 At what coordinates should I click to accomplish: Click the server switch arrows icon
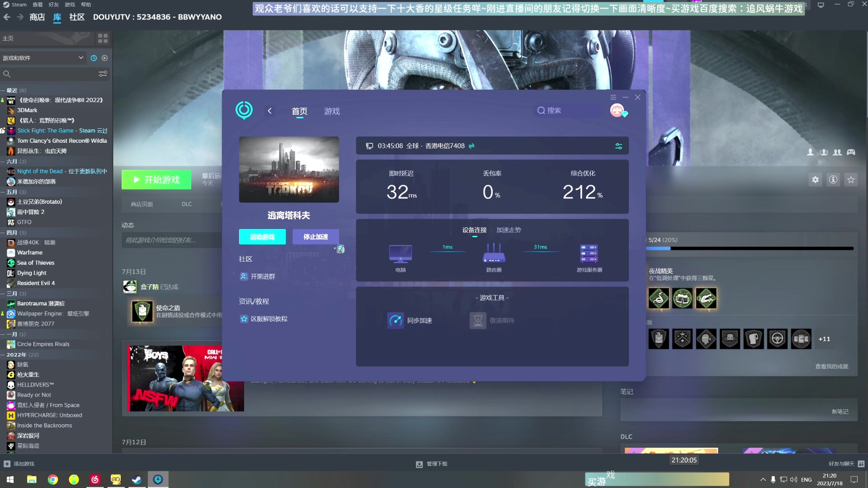pyautogui.click(x=472, y=146)
